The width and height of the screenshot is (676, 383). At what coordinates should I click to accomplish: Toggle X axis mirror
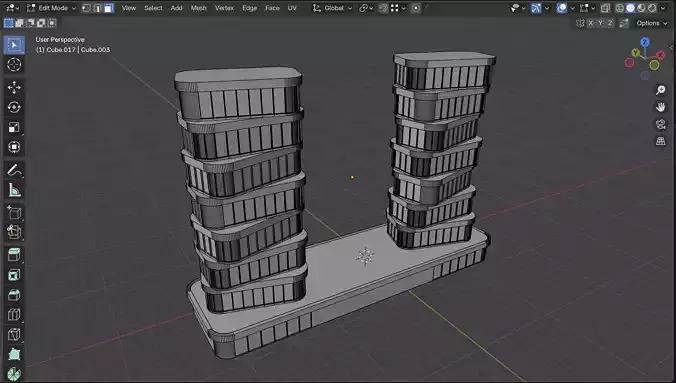[x=591, y=23]
